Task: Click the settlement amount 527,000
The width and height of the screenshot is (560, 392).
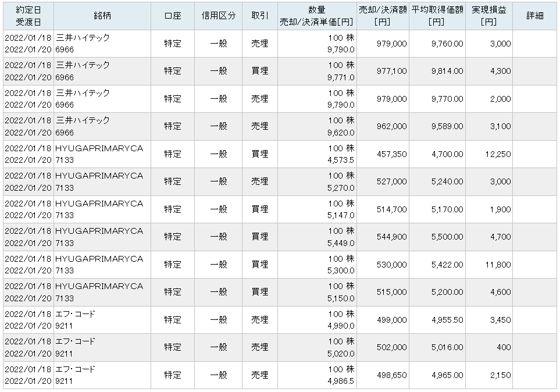Action: coord(392,181)
